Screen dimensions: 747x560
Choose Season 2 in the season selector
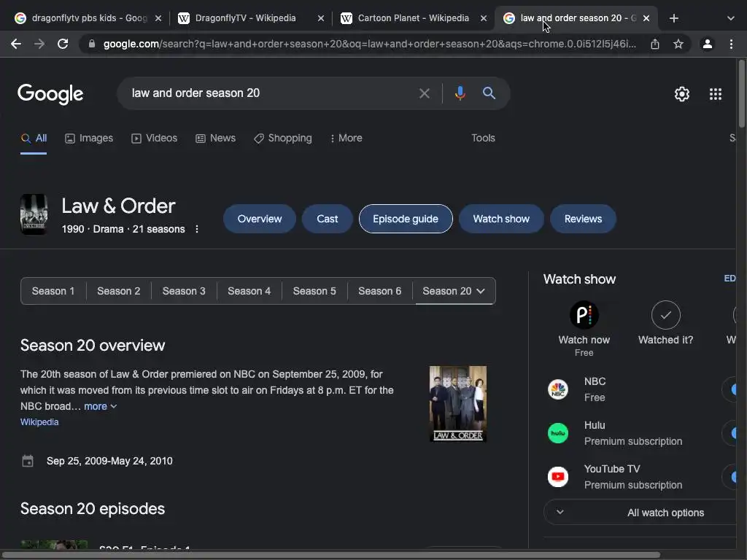(x=119, y=291)
